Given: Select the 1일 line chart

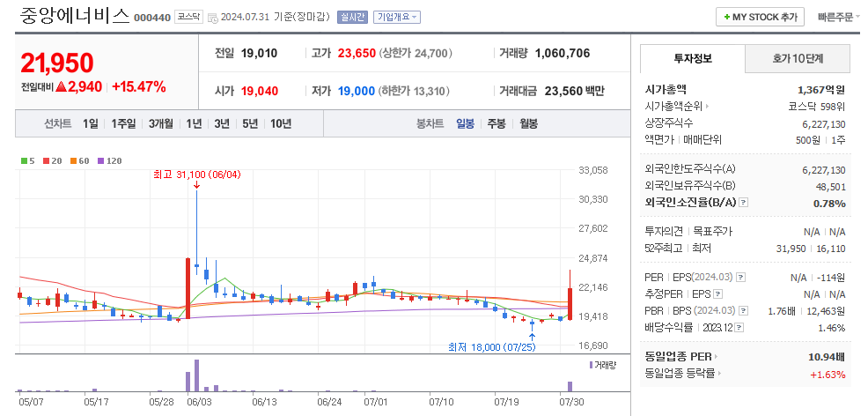Looking at the screenshot, I should point(90,123).
